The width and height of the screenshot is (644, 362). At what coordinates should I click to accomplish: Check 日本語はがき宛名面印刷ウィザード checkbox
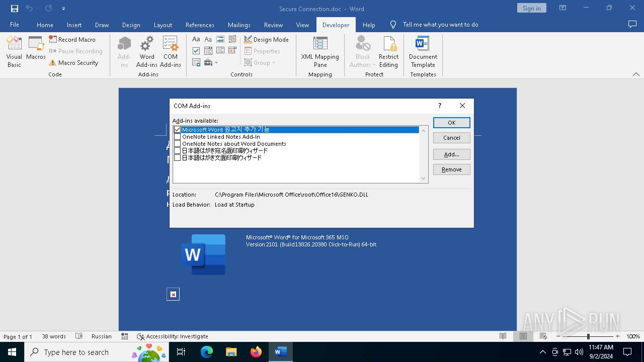pos(177,151)
